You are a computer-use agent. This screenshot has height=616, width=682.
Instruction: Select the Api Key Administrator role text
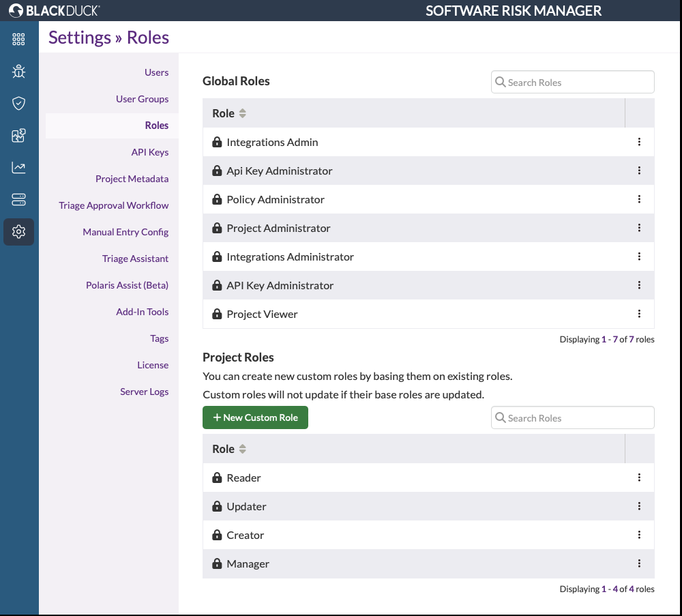pos(279,171)
